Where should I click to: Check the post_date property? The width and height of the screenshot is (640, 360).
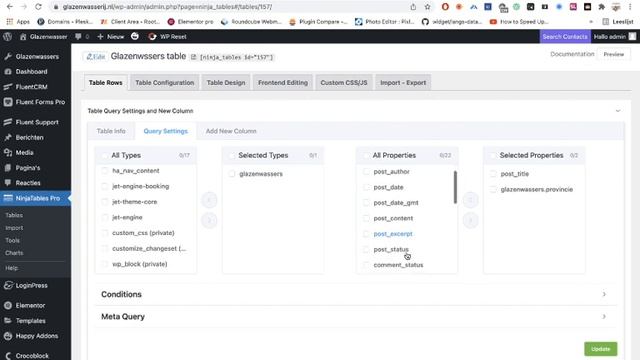tap(366, 187)
